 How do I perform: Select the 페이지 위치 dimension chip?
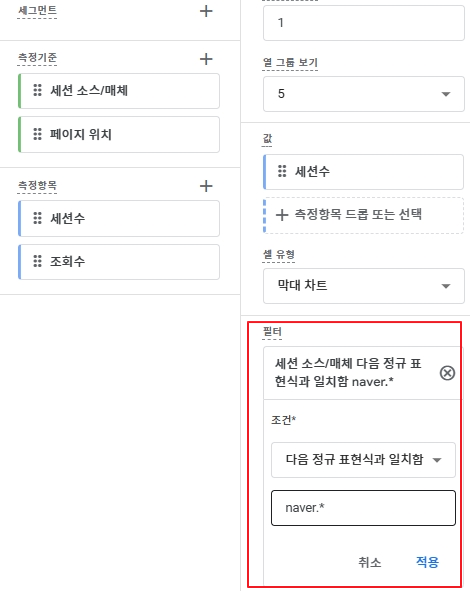tap(119, 135)
